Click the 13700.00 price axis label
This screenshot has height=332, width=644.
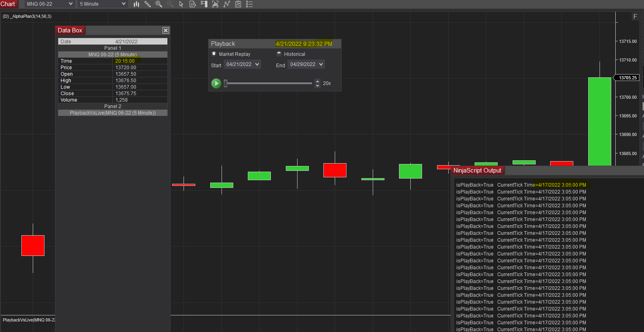(628, 97)
